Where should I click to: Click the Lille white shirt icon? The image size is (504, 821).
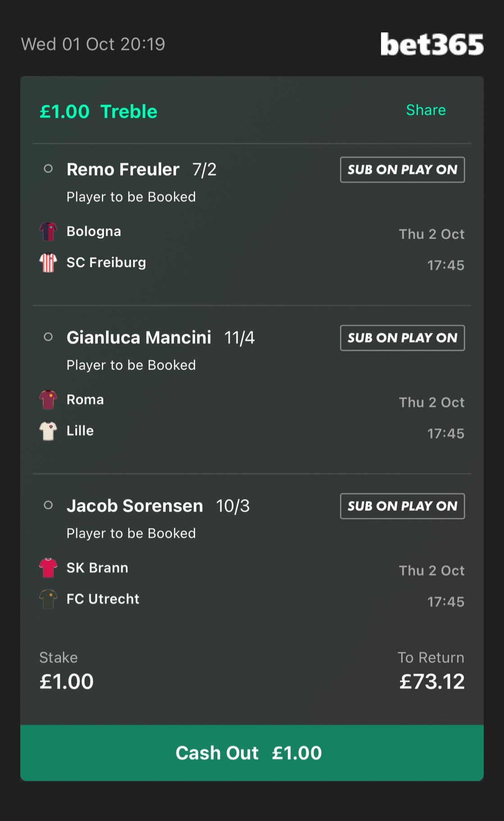point(48,431)
